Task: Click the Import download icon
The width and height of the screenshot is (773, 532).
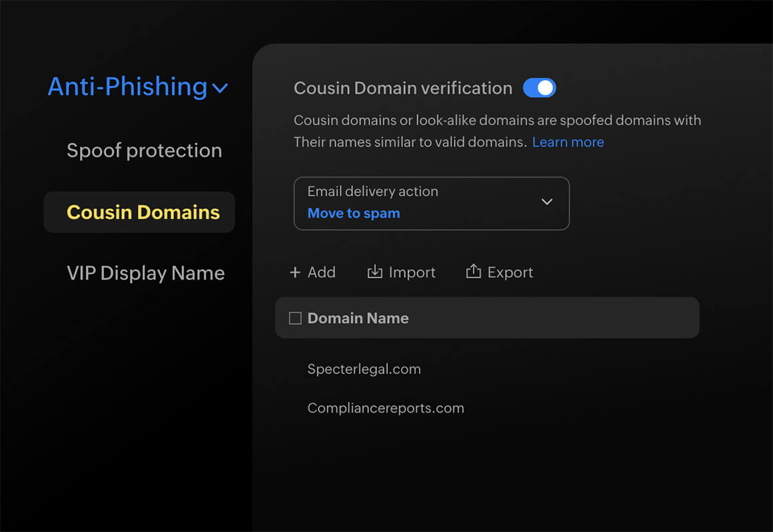Action: 375,272
